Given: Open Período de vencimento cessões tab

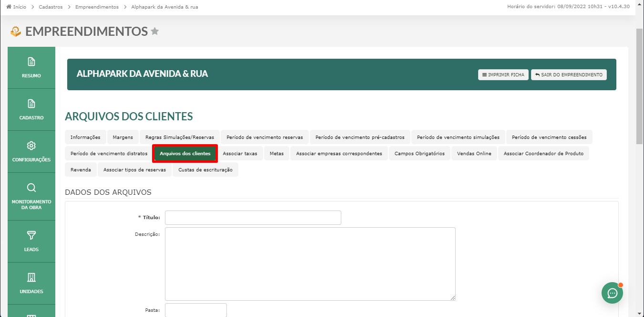Looking at the screenshot, I should coord(549,137).
